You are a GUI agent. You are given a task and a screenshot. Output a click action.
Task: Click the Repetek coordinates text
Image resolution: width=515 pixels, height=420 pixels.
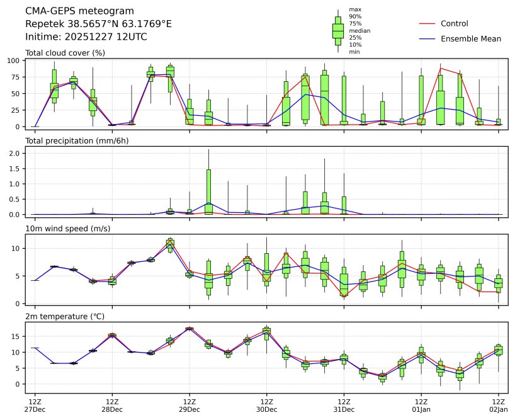coord(98,24)
